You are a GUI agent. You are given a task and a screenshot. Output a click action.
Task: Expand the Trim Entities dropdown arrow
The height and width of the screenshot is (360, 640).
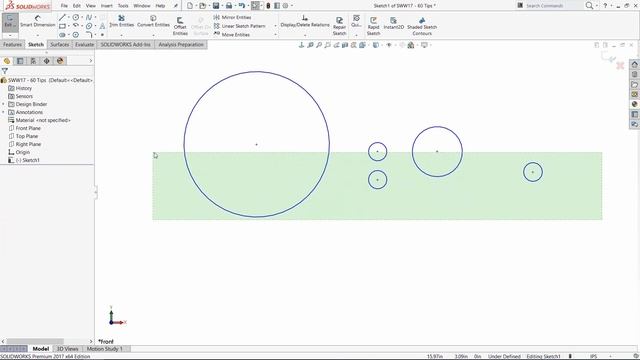pyautogui.click(x=121, y=35)
